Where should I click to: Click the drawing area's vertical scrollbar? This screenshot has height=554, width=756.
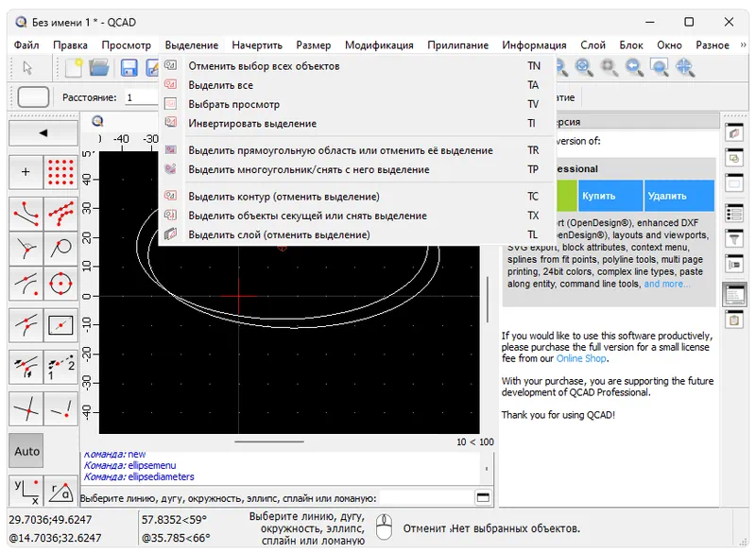coord(488,299)
